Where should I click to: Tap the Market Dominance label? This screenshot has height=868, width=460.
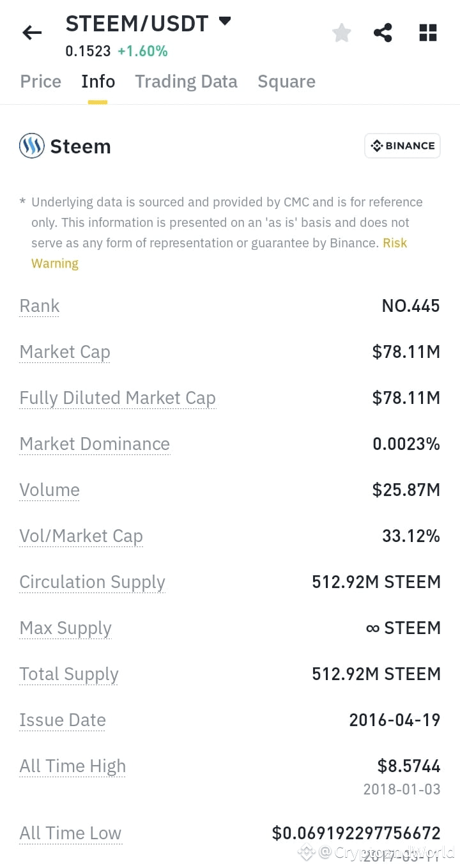click(95, 444)
